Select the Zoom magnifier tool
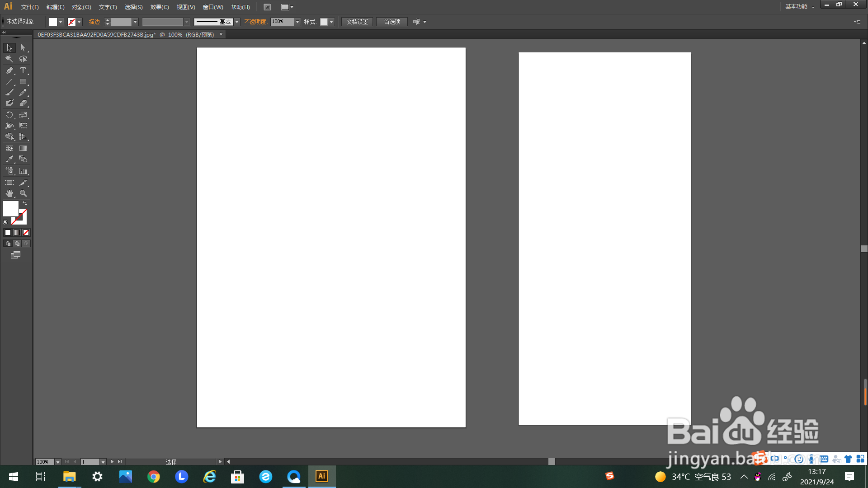The height and width of the screenshot is (488, 868). pyautogui.click(x=23, y=193)
